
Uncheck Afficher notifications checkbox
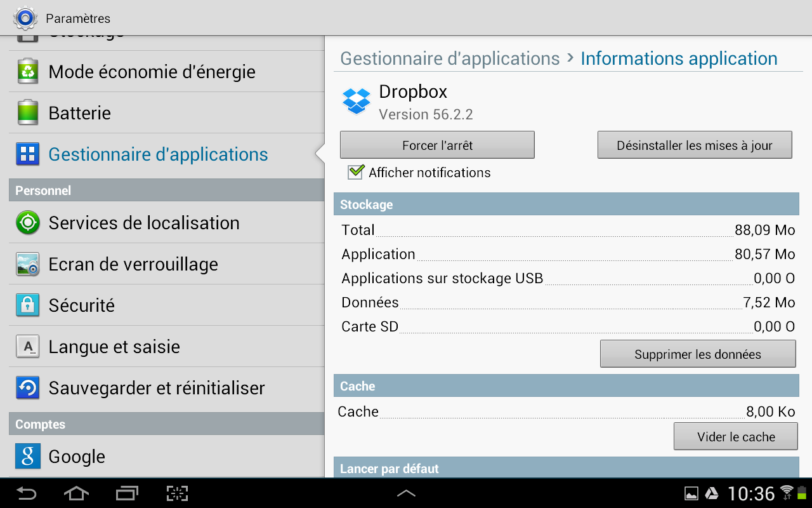355,172
